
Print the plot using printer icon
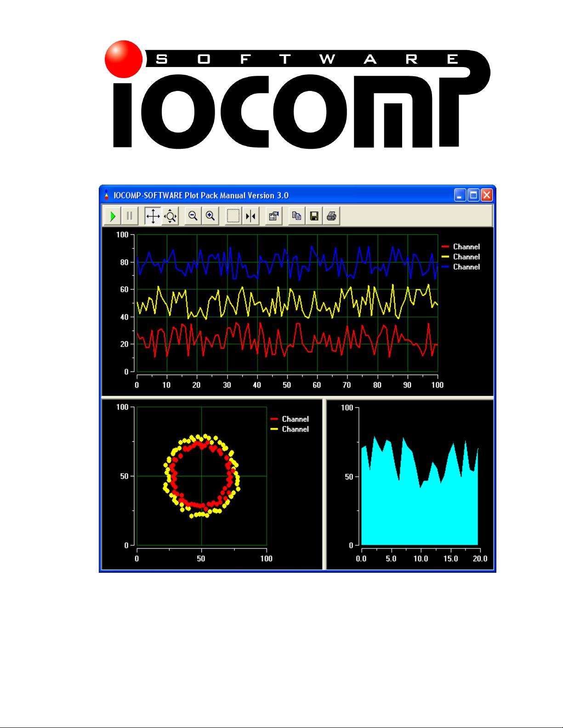[x=331, y=216]
